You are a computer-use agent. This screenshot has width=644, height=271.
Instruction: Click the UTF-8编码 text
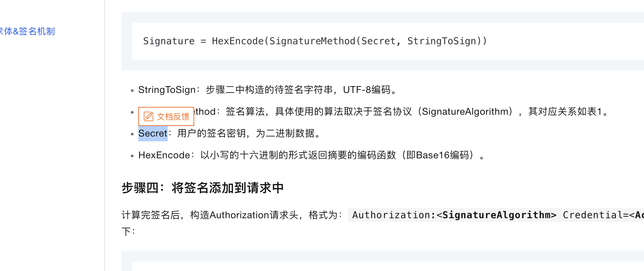point(367,90)
